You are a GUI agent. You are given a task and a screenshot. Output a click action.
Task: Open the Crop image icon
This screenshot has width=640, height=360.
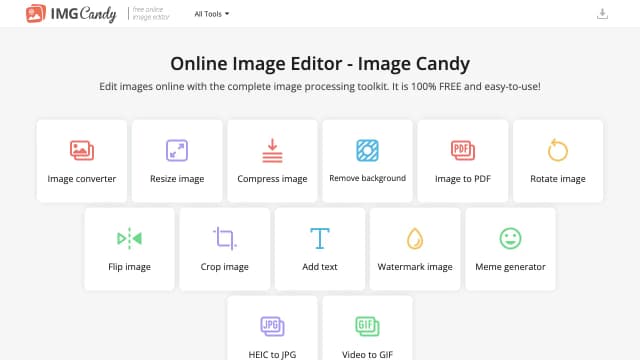tap(224, 238)
